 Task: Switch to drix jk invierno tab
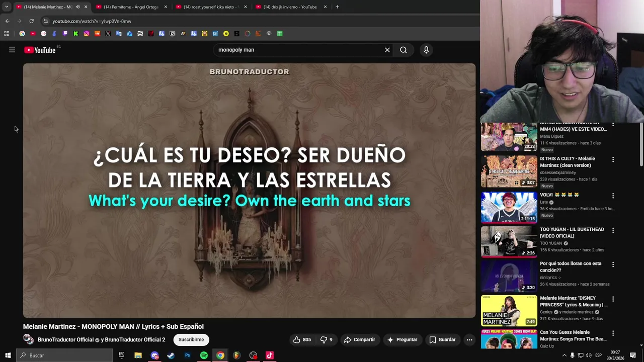tap(291, 7)
